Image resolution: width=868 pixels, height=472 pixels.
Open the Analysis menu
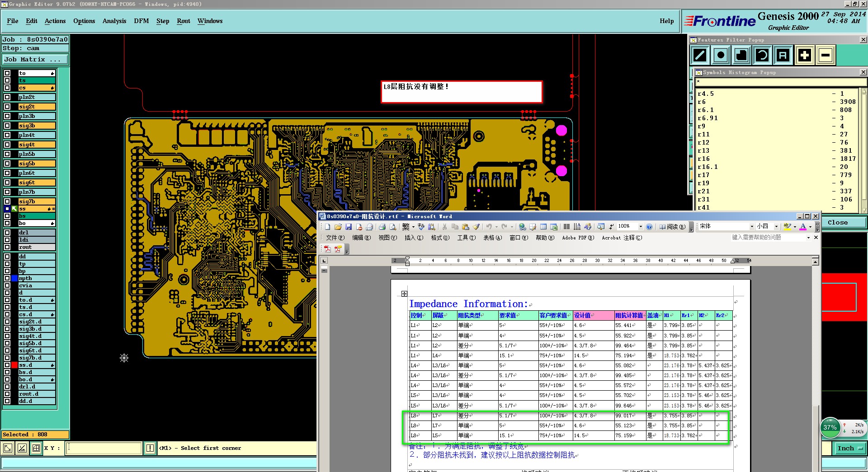point(114,21)
